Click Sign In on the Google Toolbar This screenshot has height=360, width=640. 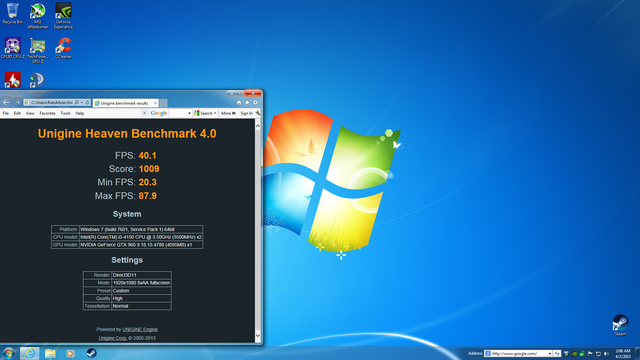tap(247, 113)
